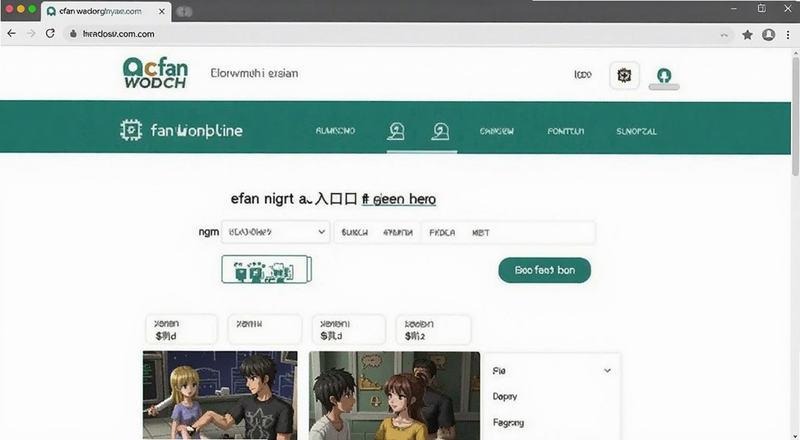This screenshot has width=800, height=440.
Task: Open the browser three-dot menu
Action: (x=788, y=35)
